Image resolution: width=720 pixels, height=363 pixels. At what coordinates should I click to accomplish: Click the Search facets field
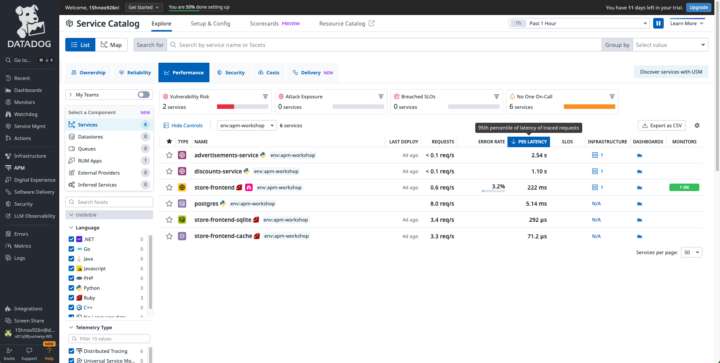[x=109, y=202]
